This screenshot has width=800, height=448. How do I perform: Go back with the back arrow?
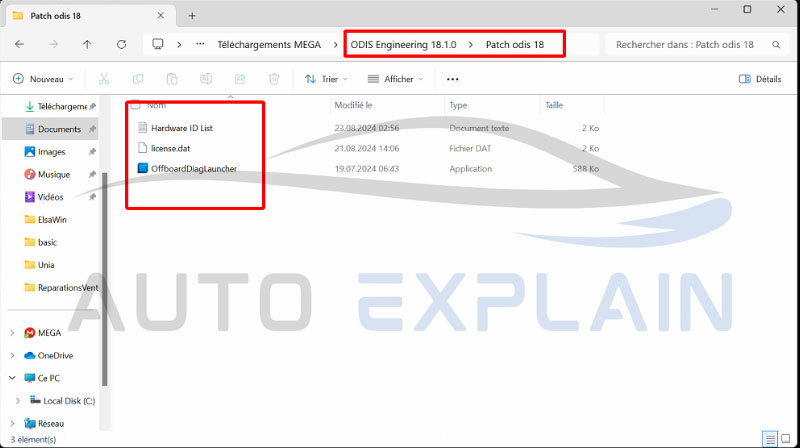(x=19, y=44)
